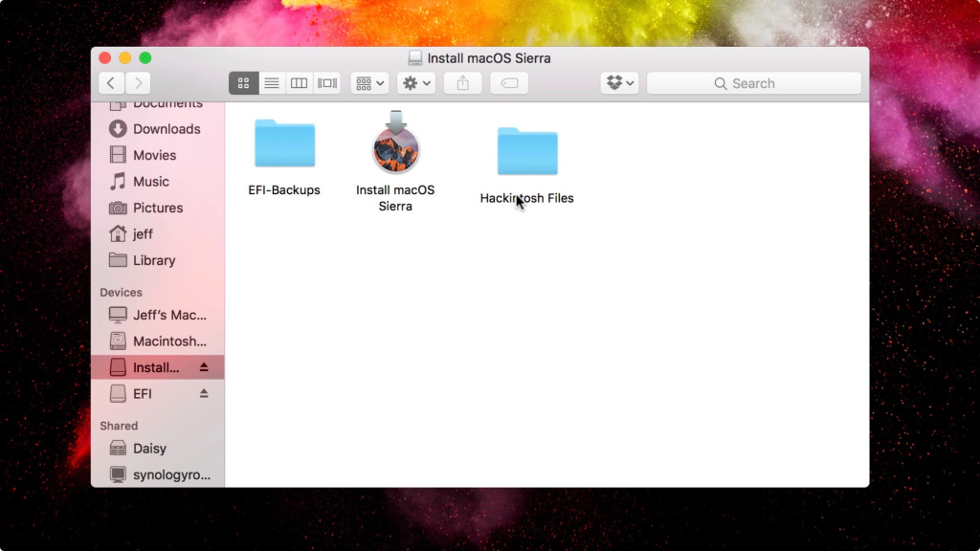Select the Install volume in sidebar
The image size is (980, 551).
(158, 367)
